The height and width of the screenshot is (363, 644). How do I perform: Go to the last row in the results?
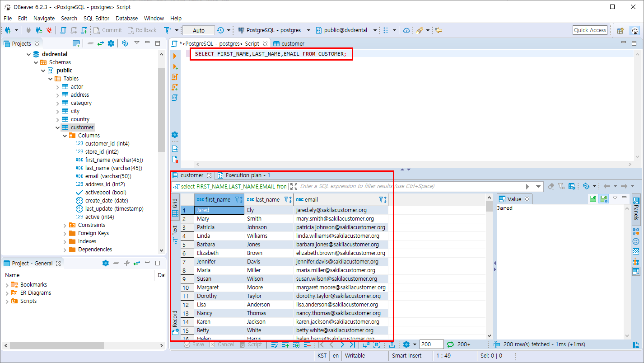click(352, 344)
